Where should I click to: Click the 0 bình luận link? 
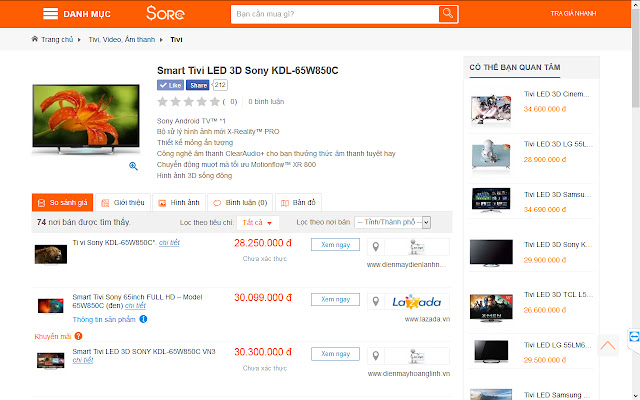266,102
